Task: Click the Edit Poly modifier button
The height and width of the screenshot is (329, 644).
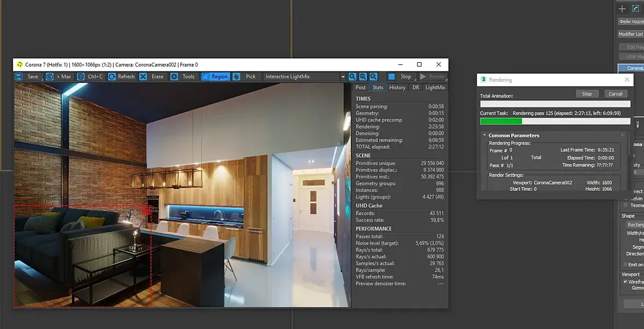Action: coord(631,47)
